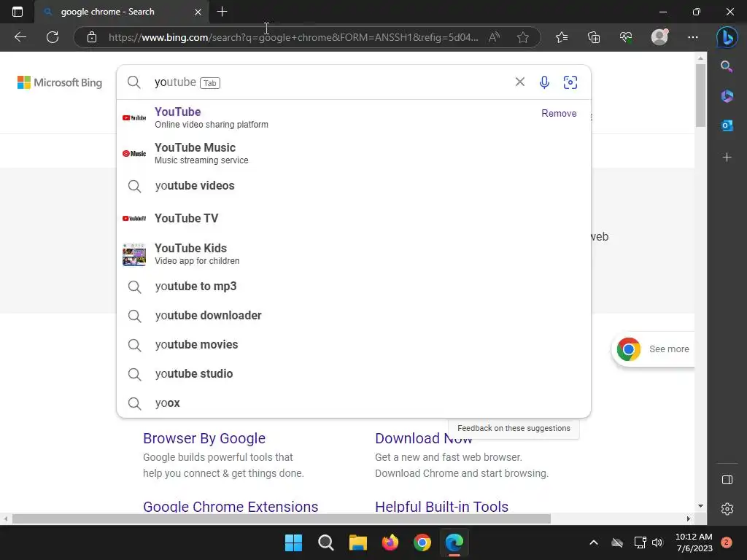This screenshot has height=560, width=747.
Task: Remove the YouTube suggestion from history
Action: click(559, 113)
